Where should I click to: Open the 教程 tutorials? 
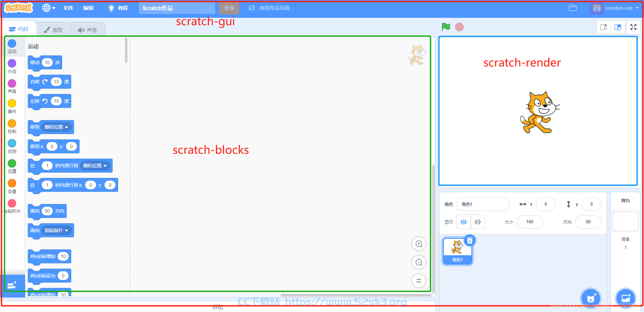coord(118,8)
